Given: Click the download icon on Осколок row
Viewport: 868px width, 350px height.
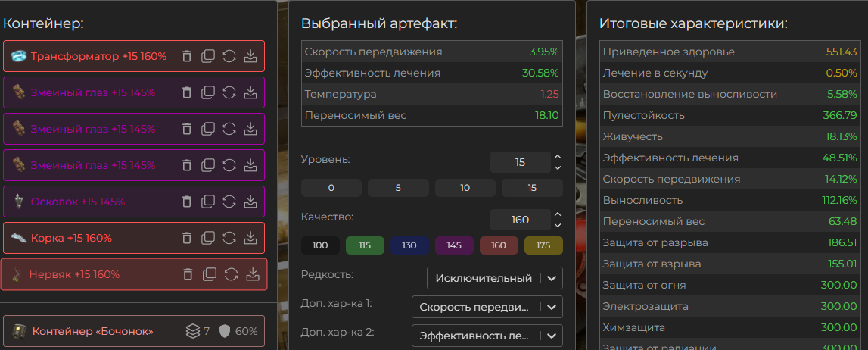Looking at the screenshot, I should (250, 202).
